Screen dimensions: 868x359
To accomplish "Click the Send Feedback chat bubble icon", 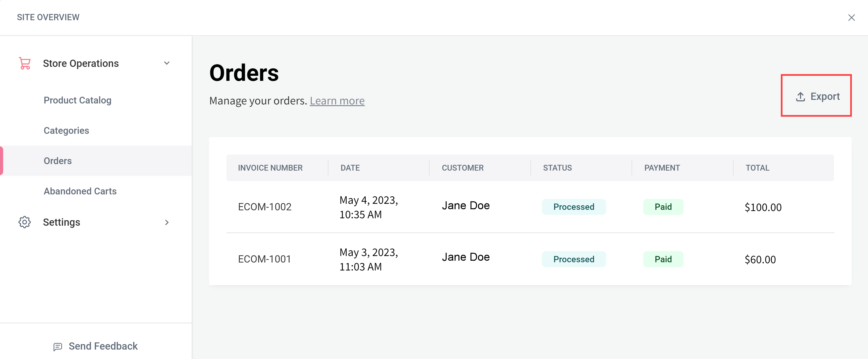I will coord(58,346).
